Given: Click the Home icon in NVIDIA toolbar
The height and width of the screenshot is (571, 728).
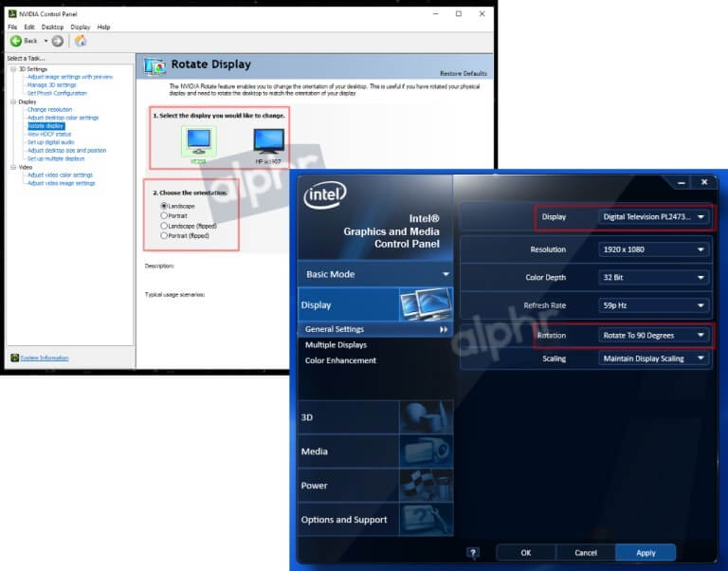Looking at the screenshot, I should pos(81,41).
